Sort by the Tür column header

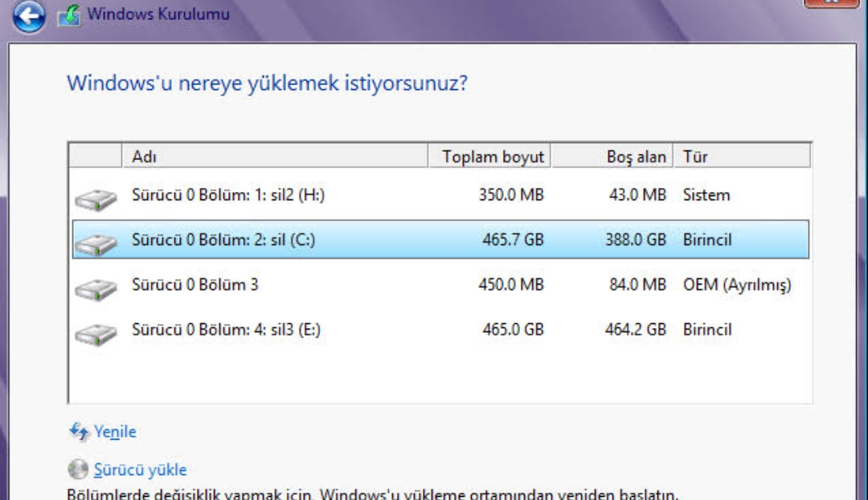coord(743,156)
